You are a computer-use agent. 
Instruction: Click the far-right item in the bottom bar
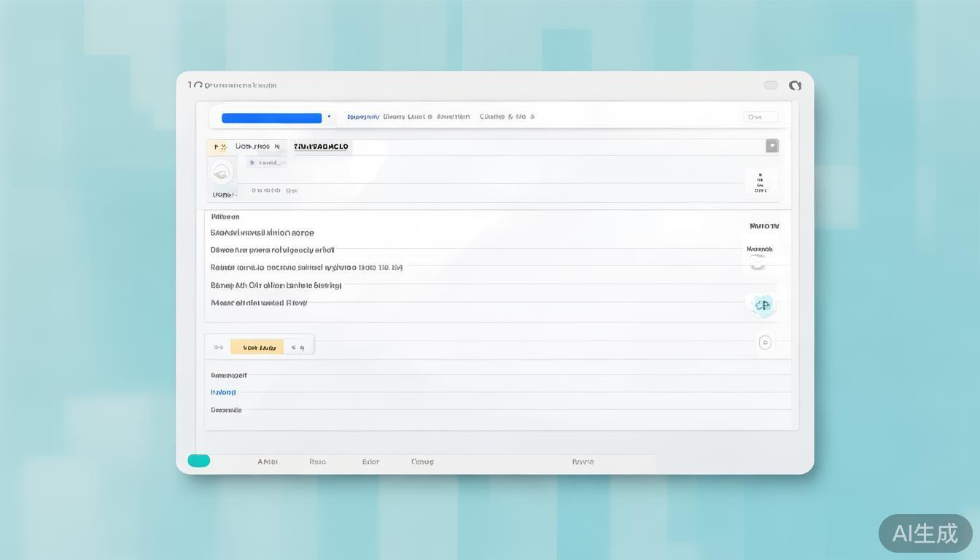(583, 462)
